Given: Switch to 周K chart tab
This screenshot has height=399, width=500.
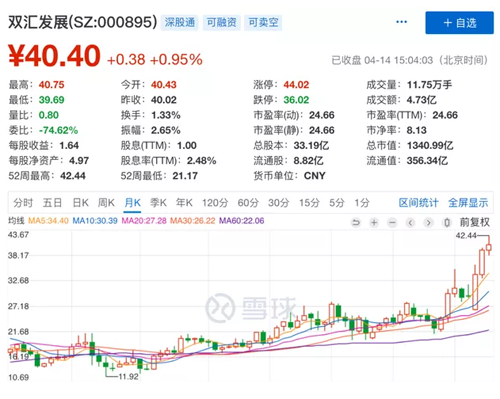Looking at the screenshot, I should (106, 203).
